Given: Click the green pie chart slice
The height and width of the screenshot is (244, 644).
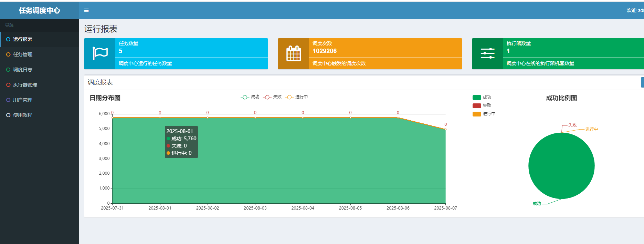Looking at the screenshot, I should pyautogui.click(x=561, y=166).
